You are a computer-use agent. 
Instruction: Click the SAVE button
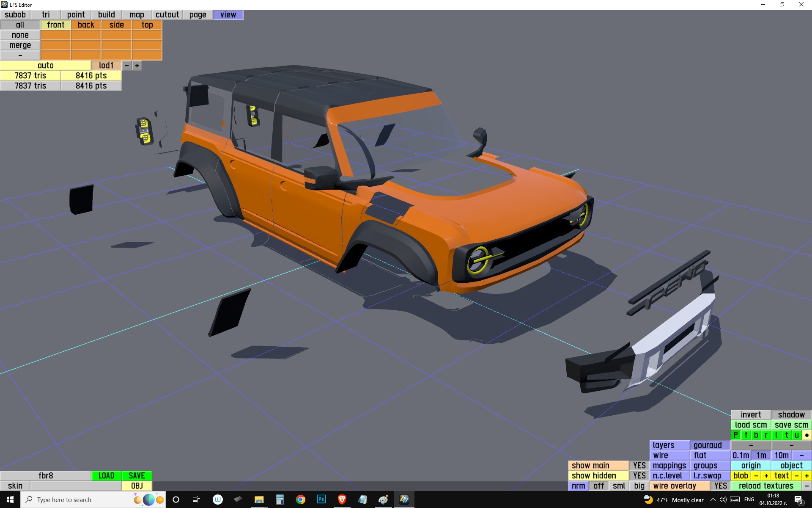point(137,476)
